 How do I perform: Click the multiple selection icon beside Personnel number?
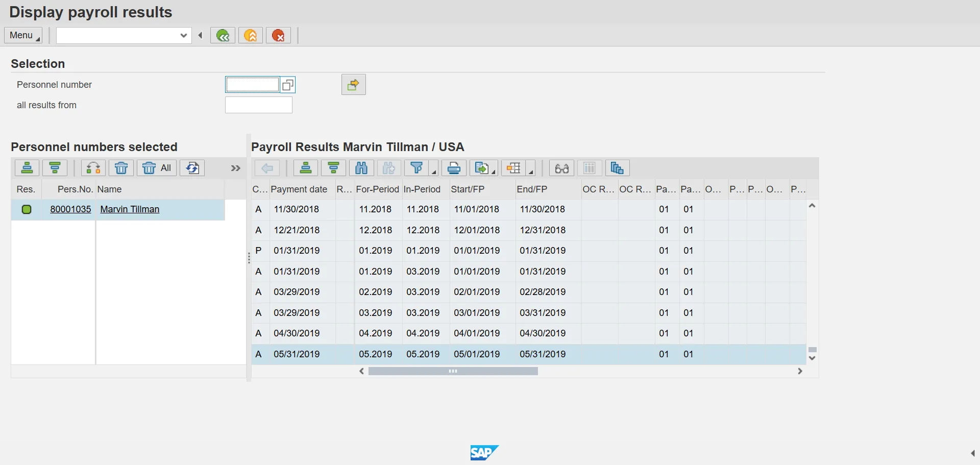(288, 85)
